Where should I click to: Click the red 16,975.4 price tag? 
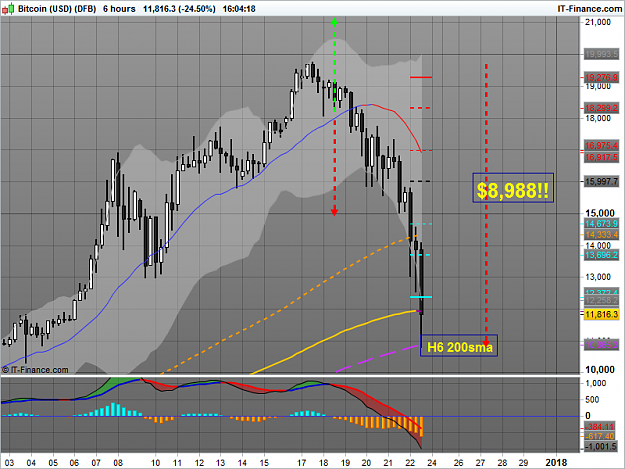click(601, 145)
